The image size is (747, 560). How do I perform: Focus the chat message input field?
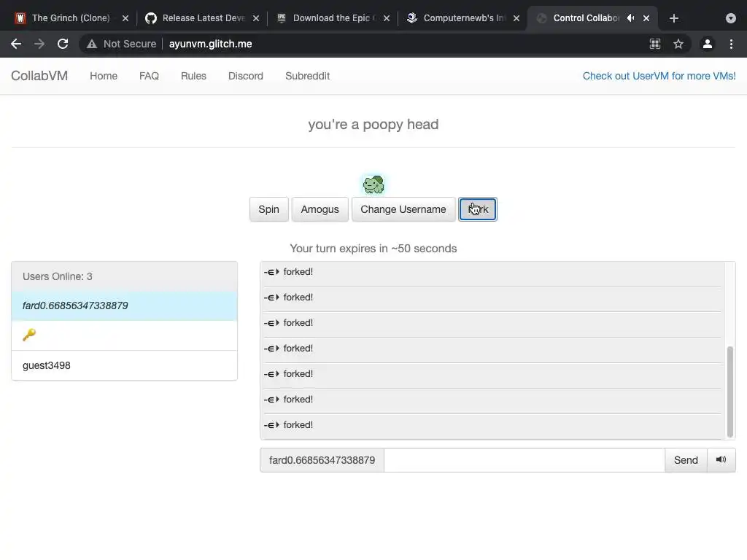click(x=524, y=460)
